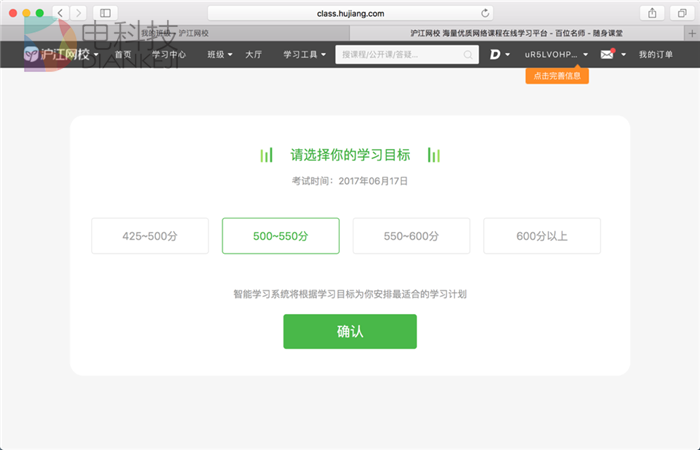Go forward with Safari's forward arrow
The height and width of the screenshot is (450, 700).
click(x=78, y=13)
